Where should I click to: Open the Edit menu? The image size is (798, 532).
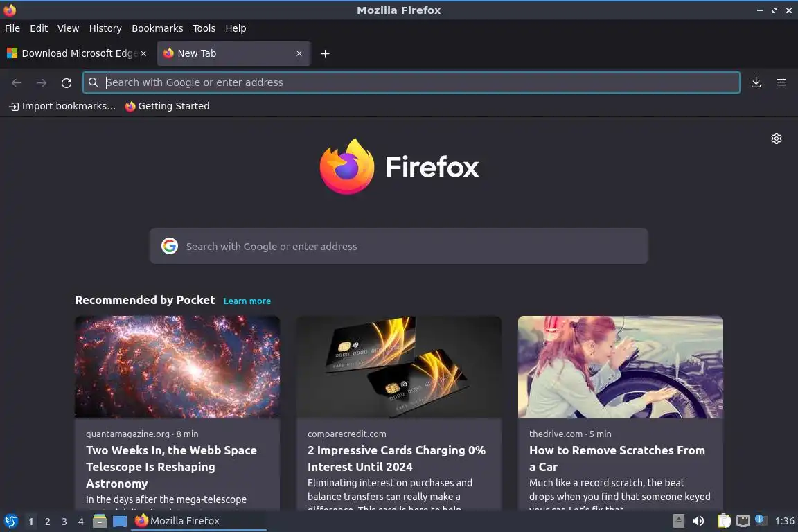[x=39, y=28]
